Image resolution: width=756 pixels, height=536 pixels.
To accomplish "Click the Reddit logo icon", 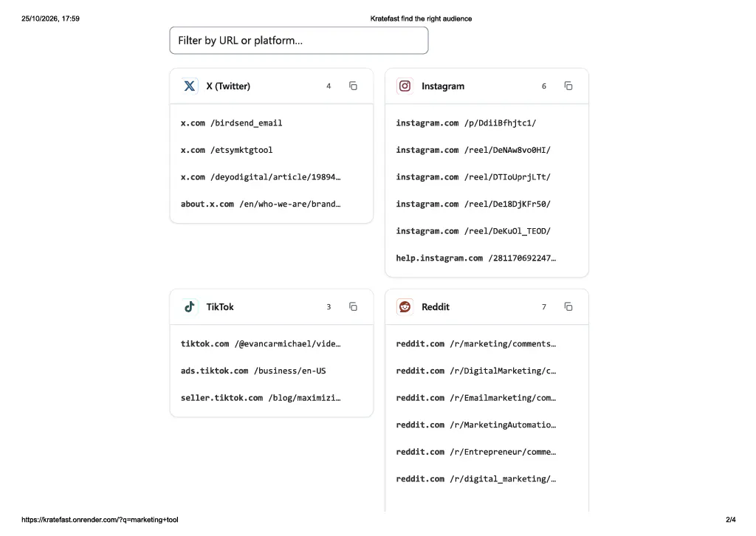I will point(405,306).
